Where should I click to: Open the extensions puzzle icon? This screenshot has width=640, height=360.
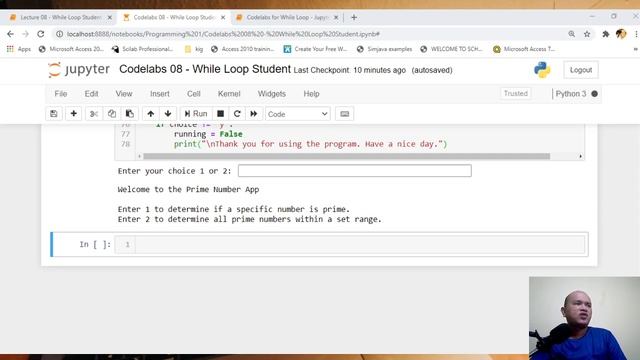pos(606,34)
